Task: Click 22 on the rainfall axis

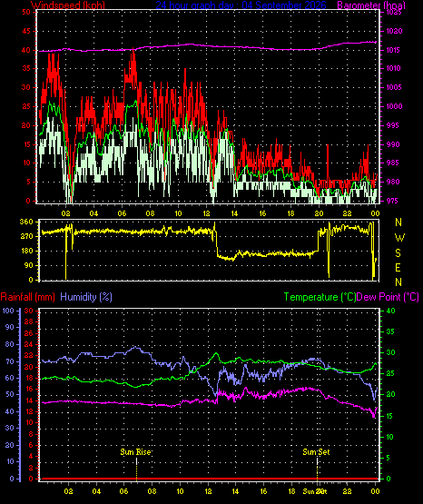Action: point(29,355)
